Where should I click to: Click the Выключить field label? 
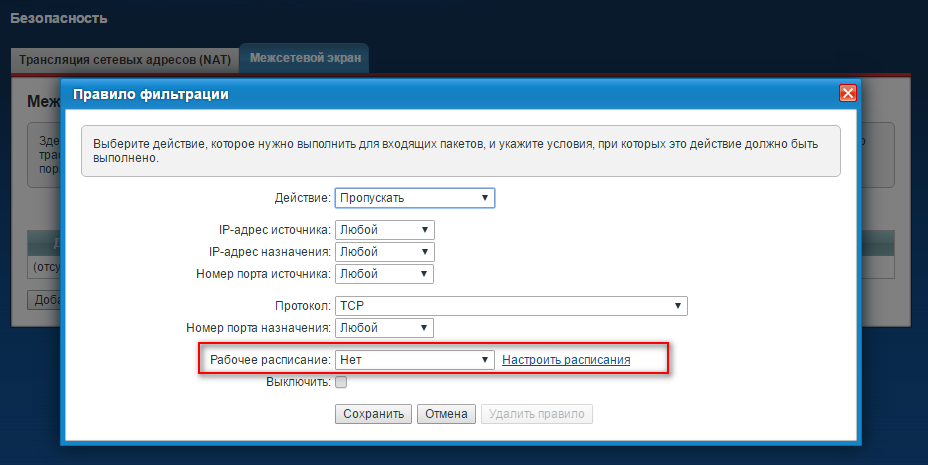coord(298,382)
